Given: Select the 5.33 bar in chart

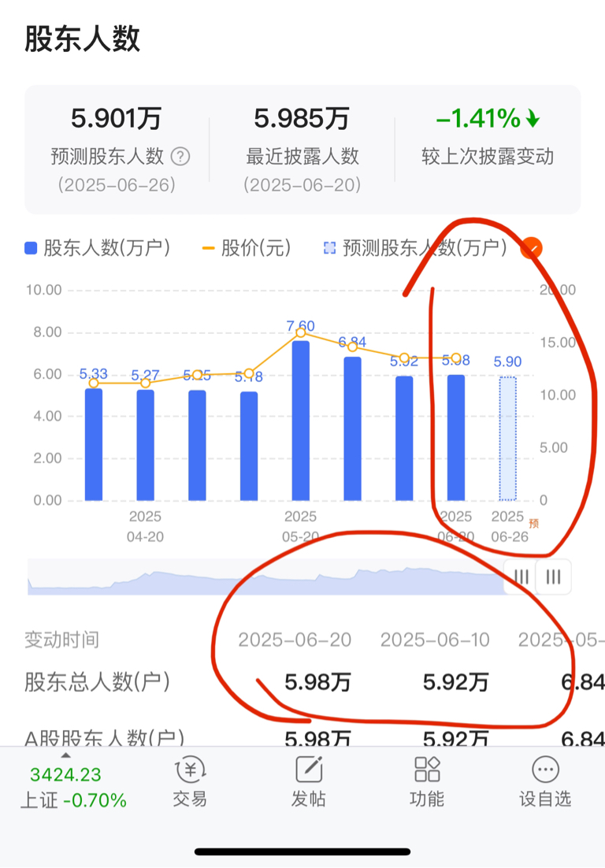Looking at the screenshot, I should tap(94, 444).
